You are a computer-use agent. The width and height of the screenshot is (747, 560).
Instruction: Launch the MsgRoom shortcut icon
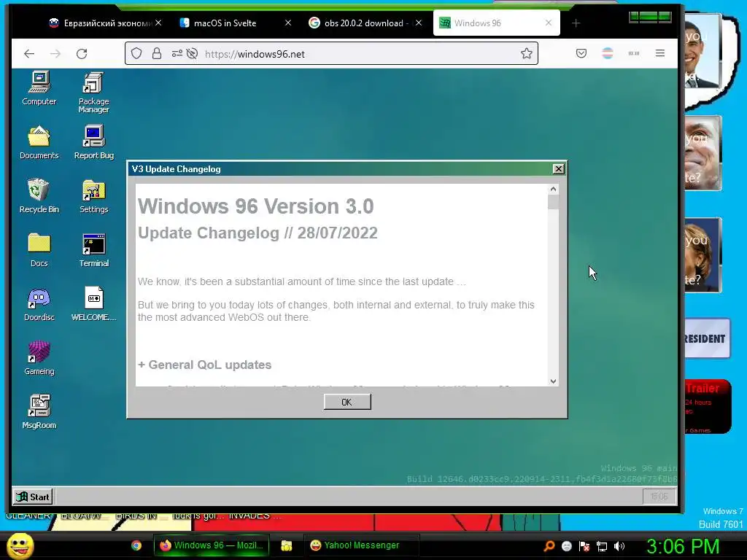pyautogui.click(x=39, y=412)
